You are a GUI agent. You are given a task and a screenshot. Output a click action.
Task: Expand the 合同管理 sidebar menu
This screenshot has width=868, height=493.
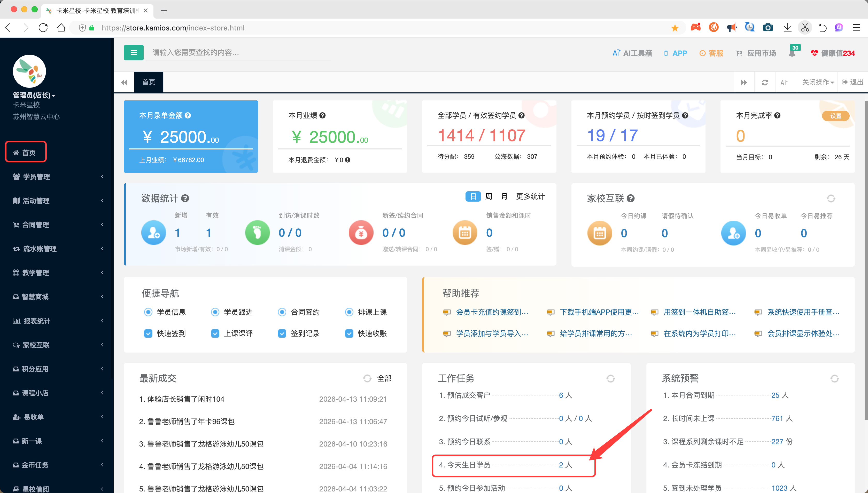coord(57,225)
